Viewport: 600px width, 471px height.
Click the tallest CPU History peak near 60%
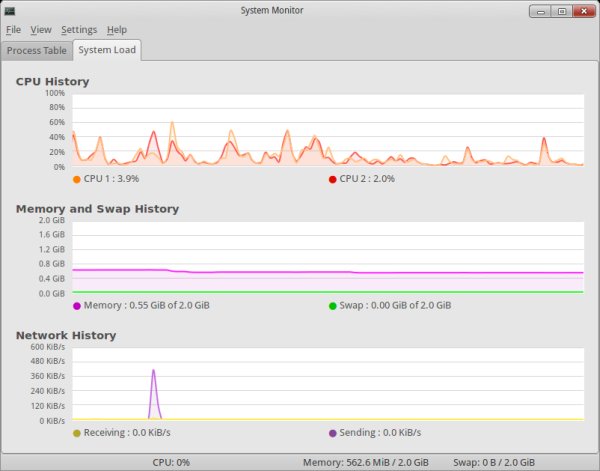[172, 123]
